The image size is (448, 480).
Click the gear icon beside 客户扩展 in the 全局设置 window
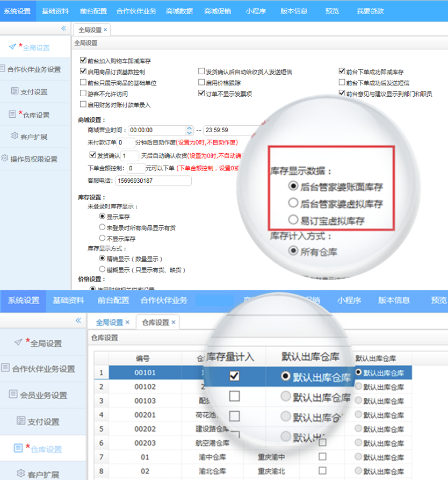pos(15,135)
